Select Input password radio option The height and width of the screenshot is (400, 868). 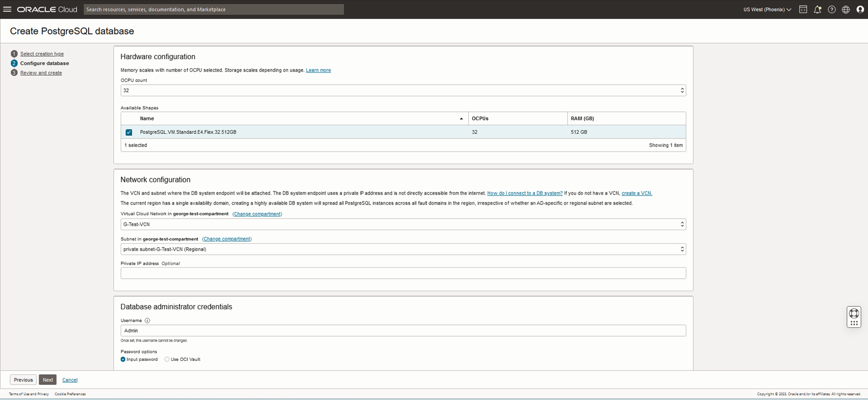123,359
